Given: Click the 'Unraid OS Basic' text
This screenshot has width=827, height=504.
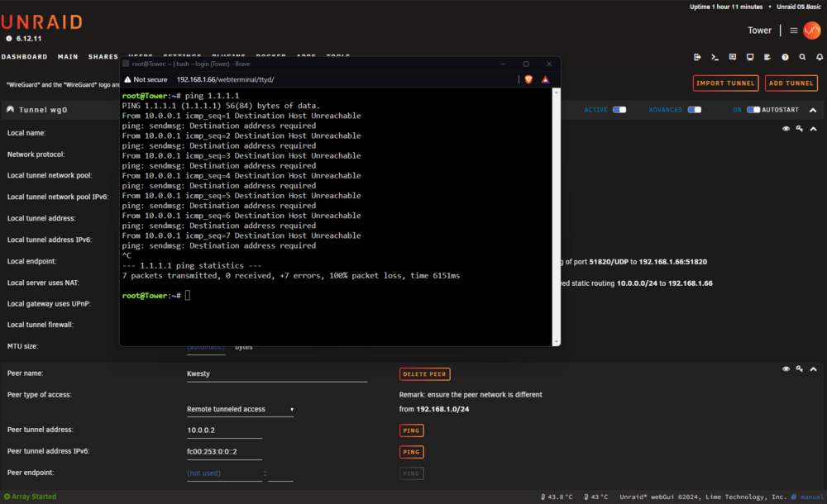Looking at the screenshot, I should (x=799, y=7).
